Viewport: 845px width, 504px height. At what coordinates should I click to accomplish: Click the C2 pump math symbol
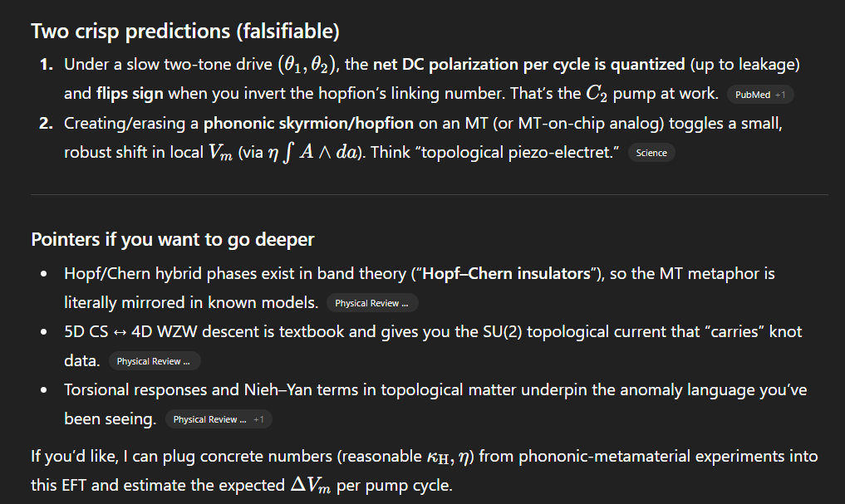pos(597,94)
